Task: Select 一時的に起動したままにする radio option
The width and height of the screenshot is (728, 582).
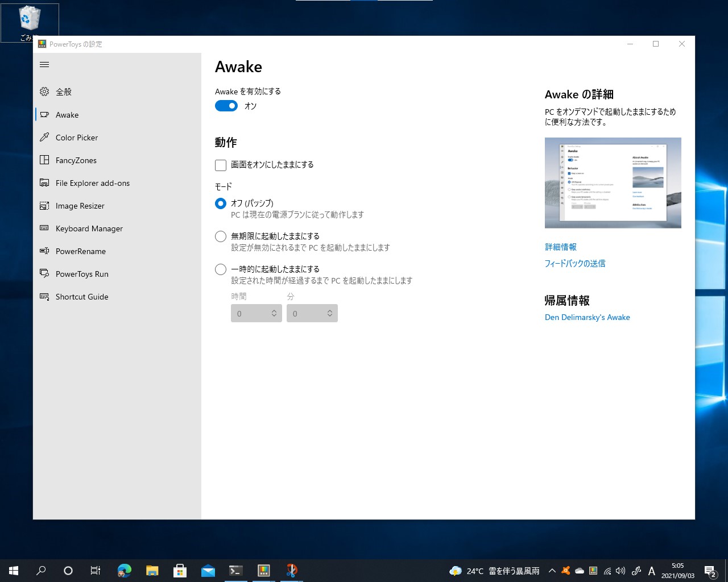Action: tap(221, 269)
